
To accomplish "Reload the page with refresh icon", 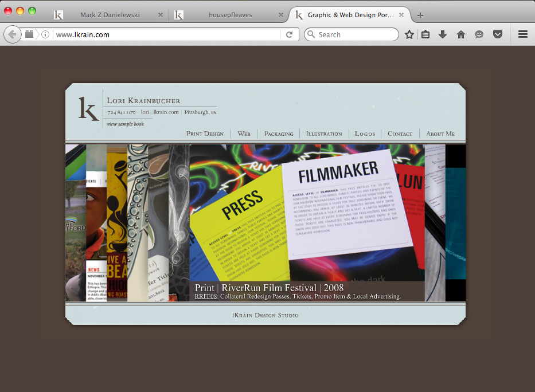I will 290,34.
